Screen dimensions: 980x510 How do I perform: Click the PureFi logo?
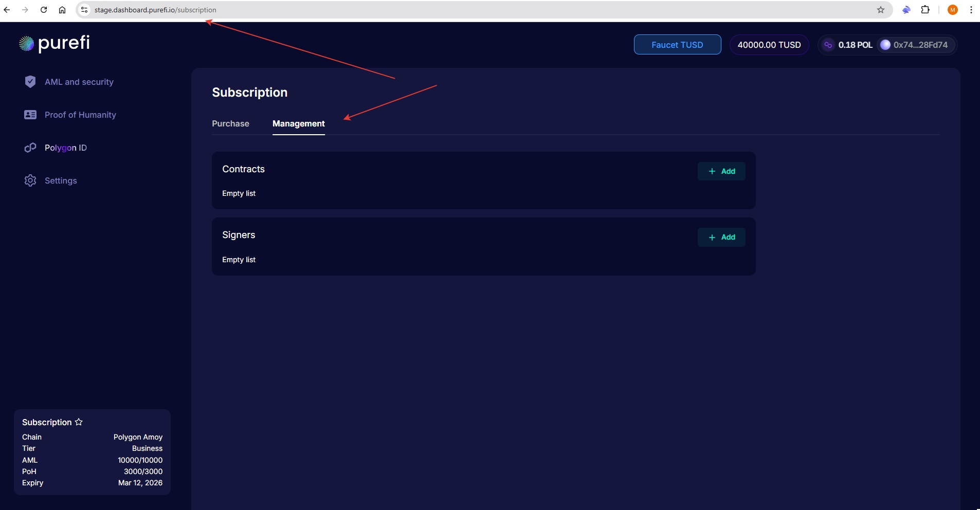[x=54, y=44]
